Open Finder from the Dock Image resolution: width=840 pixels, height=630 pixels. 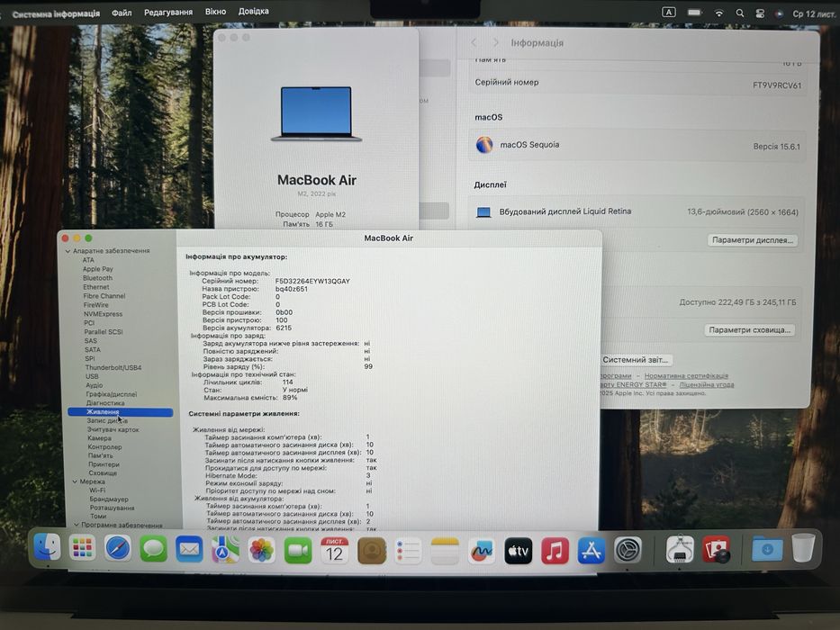pyautogui.click(x=47, y=549)
